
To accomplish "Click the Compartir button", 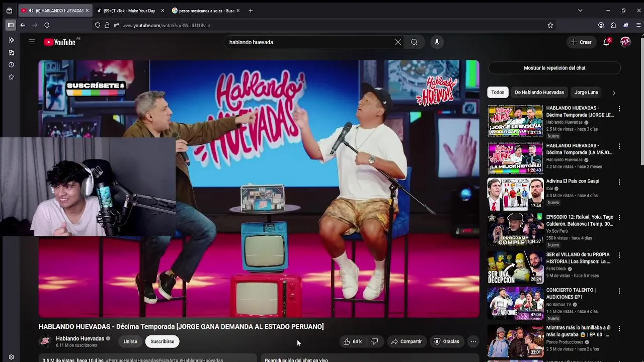I will 406,341.
